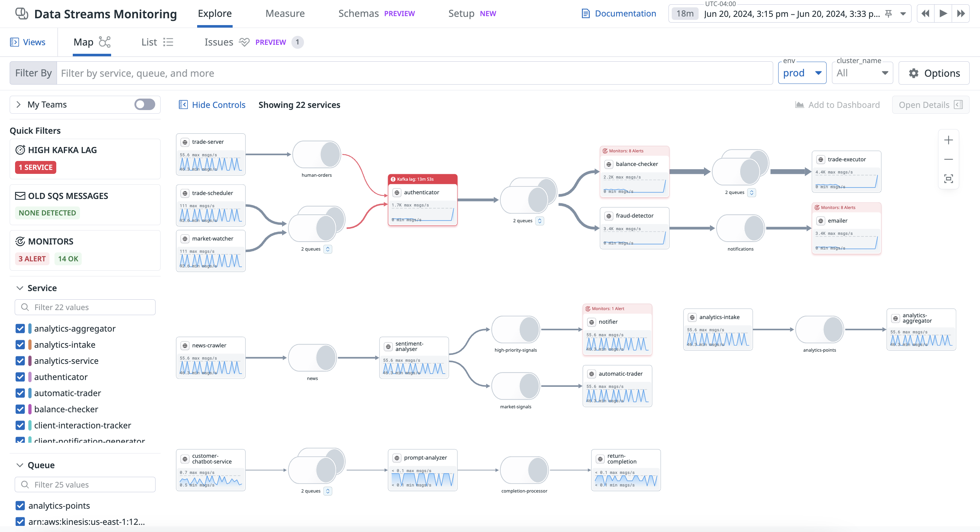Zoom in the map with plus icon
The height and width of the screenshot is (532, 980).
coord(948,140)
